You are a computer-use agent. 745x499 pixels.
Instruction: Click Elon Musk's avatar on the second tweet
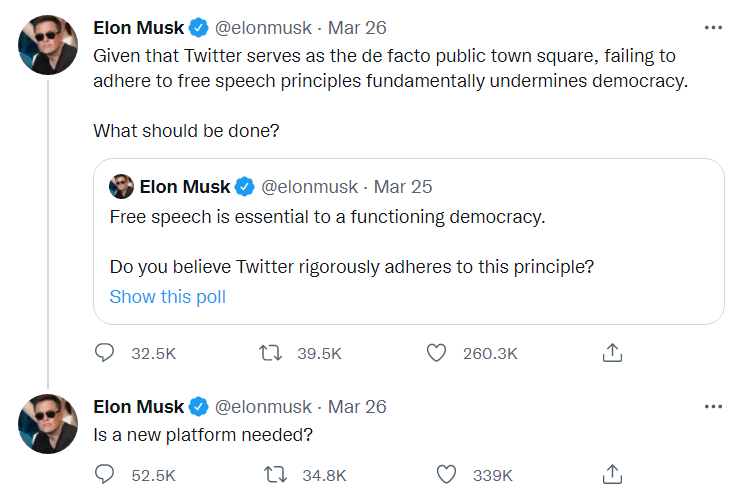(x=48, y=423)
